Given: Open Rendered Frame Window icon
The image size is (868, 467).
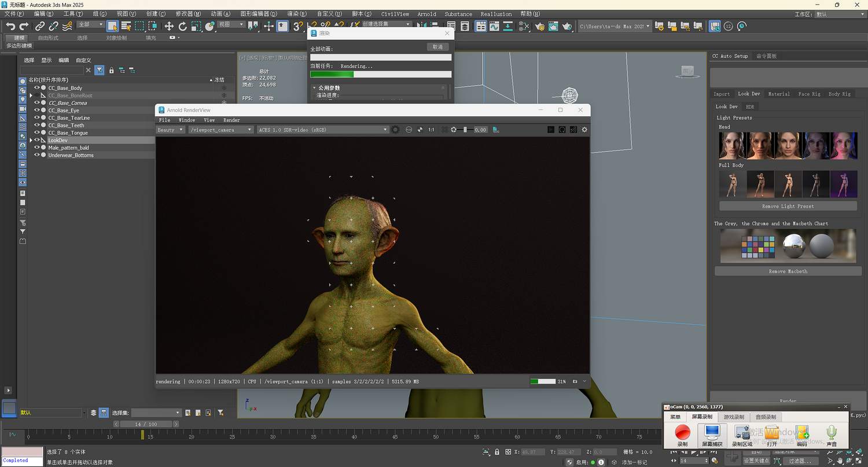Looking at the screenshot, I should pyautogui.click(x=554, y=26).
